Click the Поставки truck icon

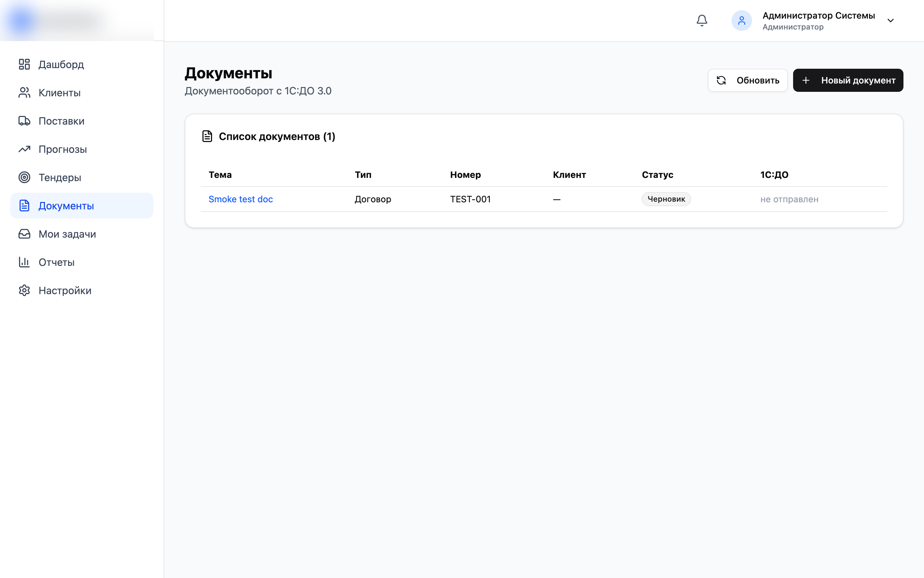pyautogui.click(x=24, y=121)
